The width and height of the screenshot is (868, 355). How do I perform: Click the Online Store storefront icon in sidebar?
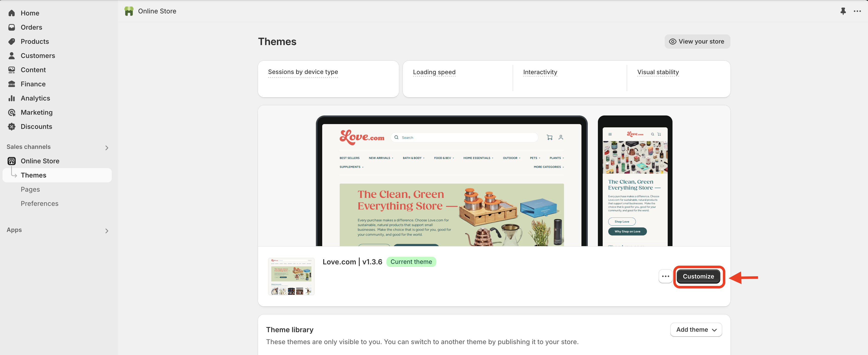pos(12,161)
